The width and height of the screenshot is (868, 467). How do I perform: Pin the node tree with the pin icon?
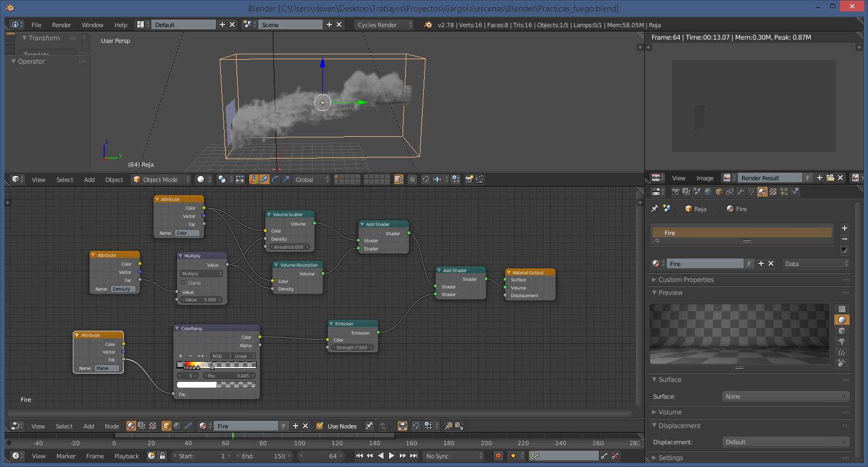369,426
